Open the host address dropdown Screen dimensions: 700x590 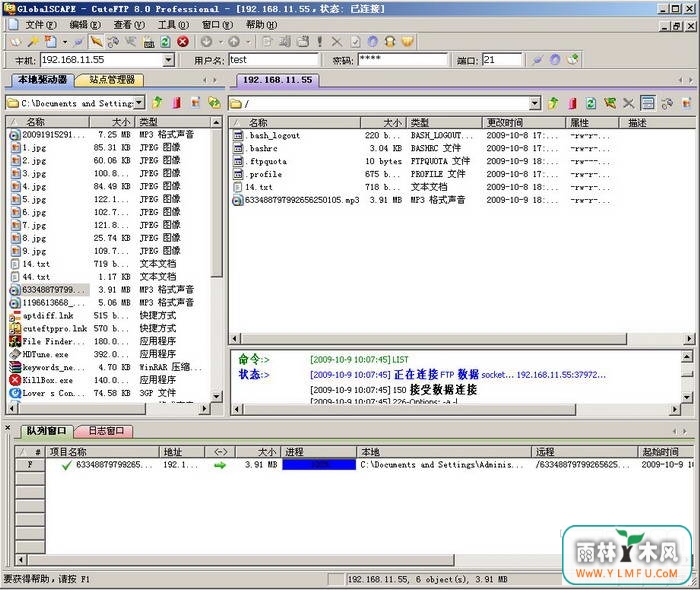[168, 59]
